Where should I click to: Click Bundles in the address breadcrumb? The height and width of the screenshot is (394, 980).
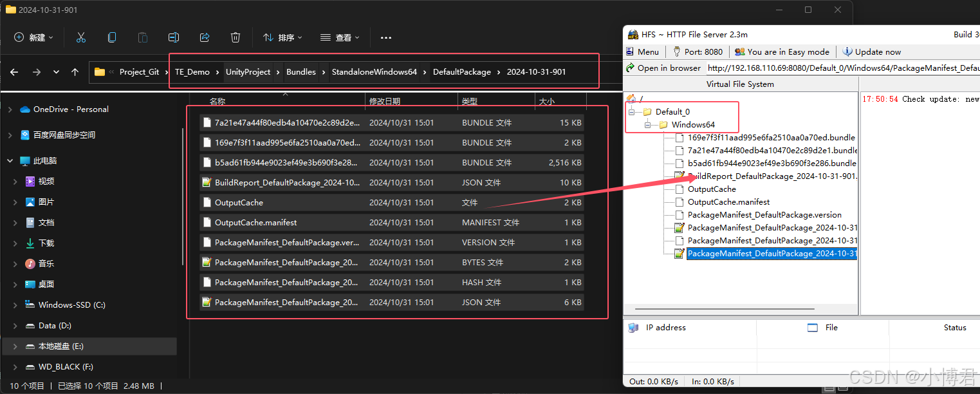[x=301, y=72]
